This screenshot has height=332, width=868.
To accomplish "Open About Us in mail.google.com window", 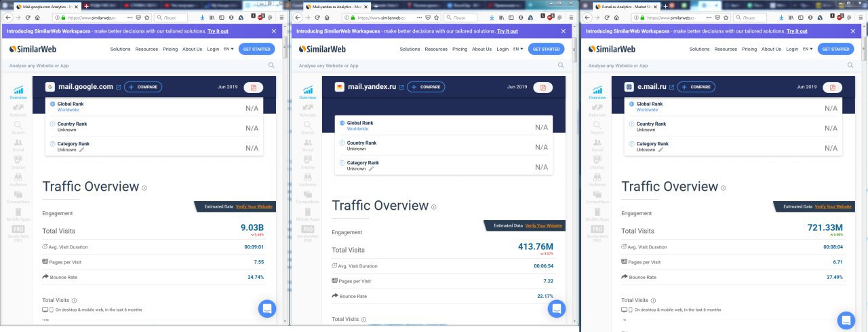I will coord(193,49).
